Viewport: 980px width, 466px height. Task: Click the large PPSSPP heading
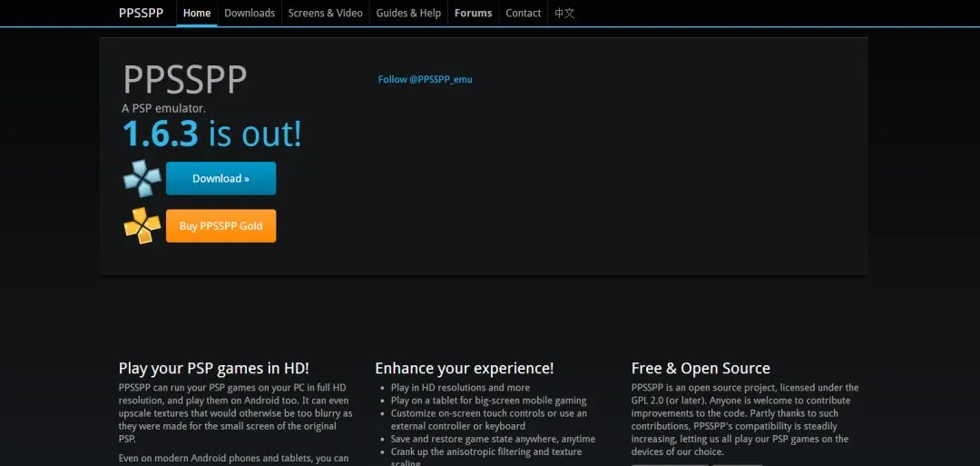185,79
